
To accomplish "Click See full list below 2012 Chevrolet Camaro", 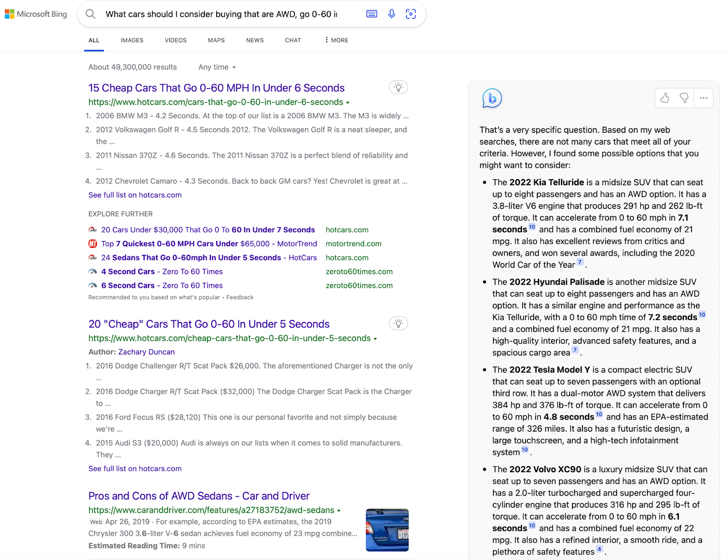I will pos(135,195).
